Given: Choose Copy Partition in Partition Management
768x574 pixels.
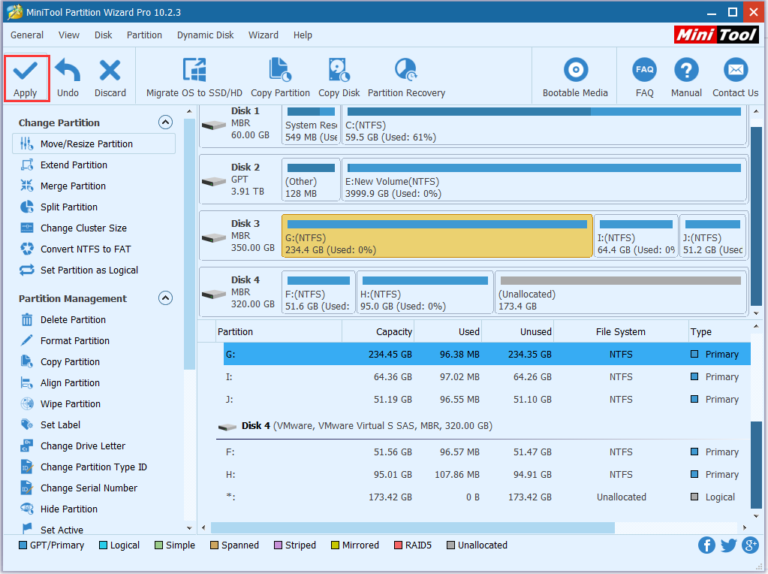Looking at the screenshot, I should click(x=70, y=362).
